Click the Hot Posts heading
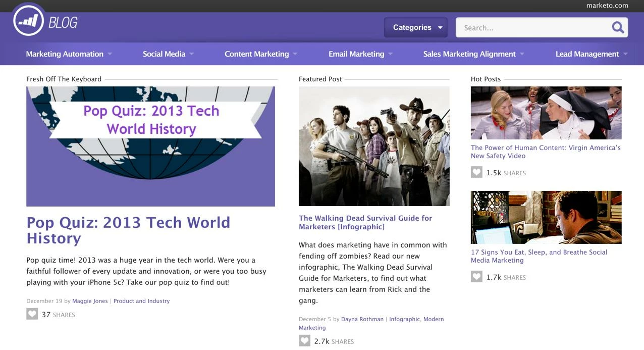 pos(486,79)
